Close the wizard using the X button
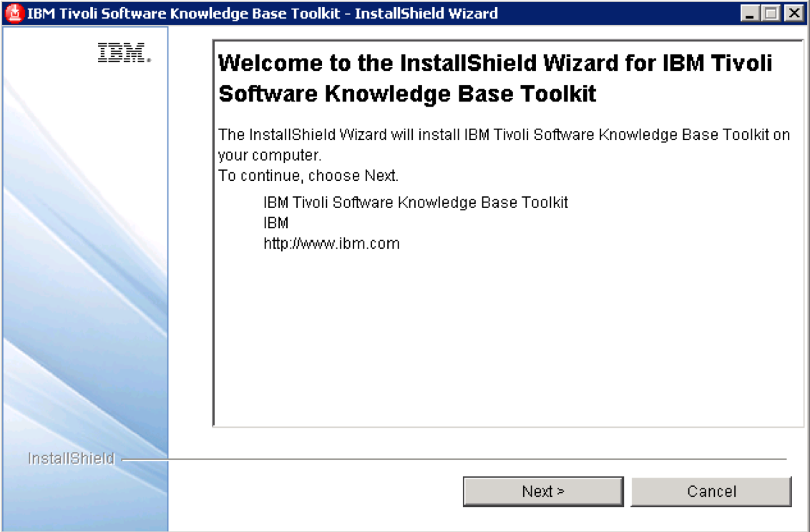 [792, 14]
